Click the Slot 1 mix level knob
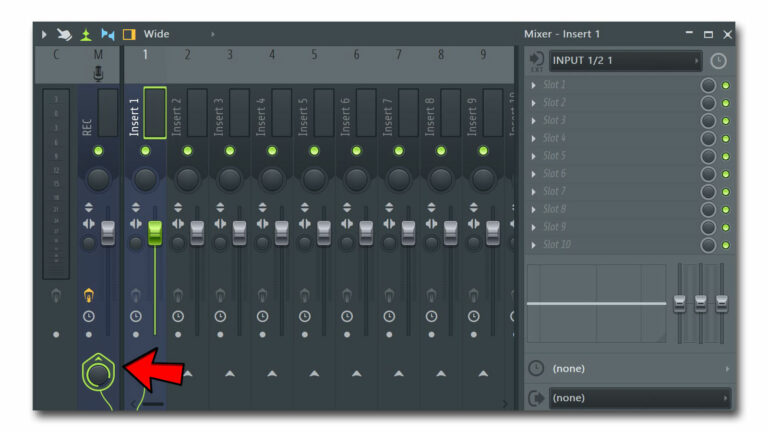Viewport: 768px width, 432px height. pos(708,85)
